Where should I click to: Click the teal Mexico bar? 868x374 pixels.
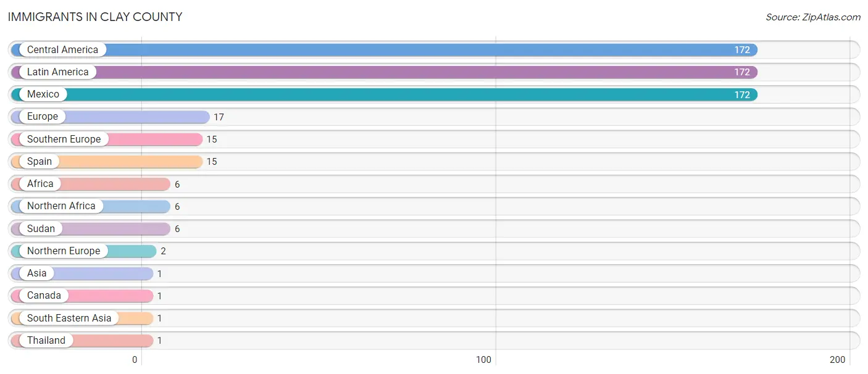tap(384, 94)
